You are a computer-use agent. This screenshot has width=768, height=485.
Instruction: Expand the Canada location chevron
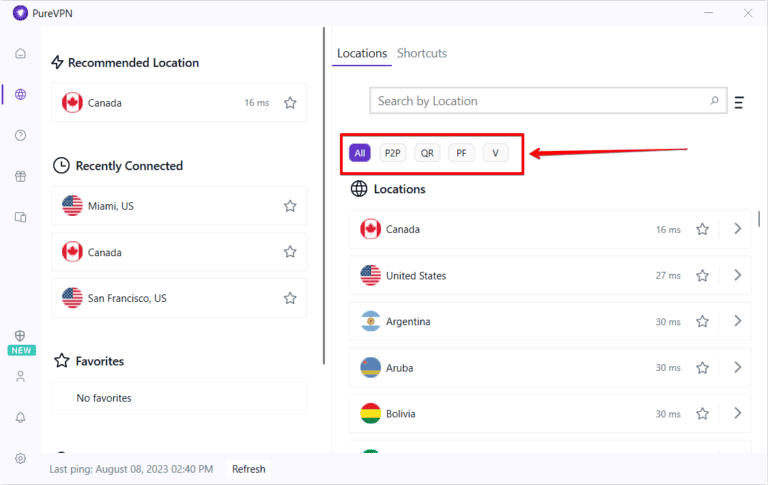738,229
